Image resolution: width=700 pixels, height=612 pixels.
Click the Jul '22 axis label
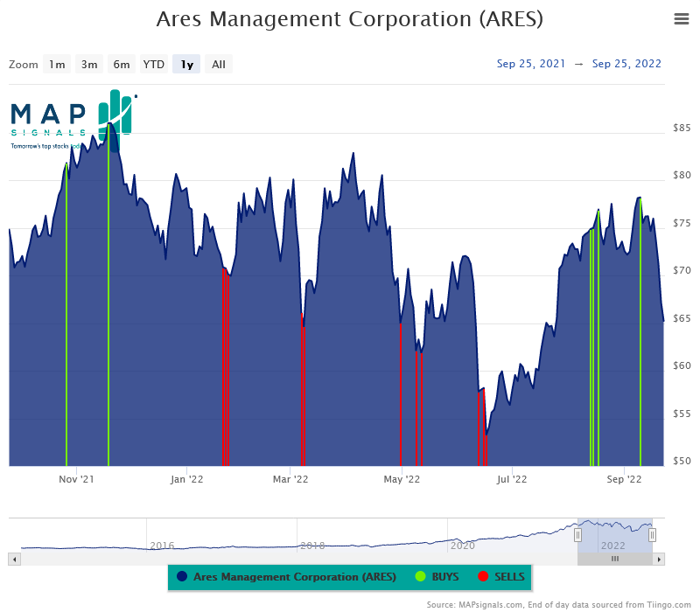click(x=512, y=479)
